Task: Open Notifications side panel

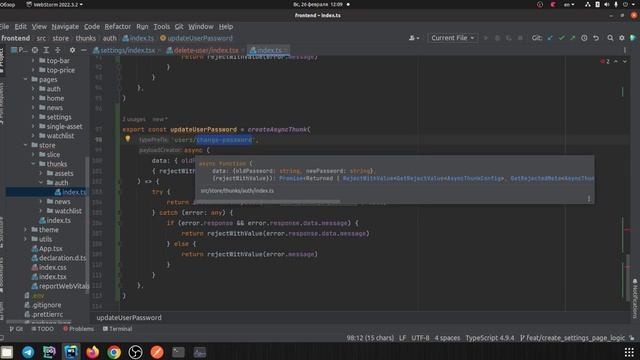Action: [635, 298]
